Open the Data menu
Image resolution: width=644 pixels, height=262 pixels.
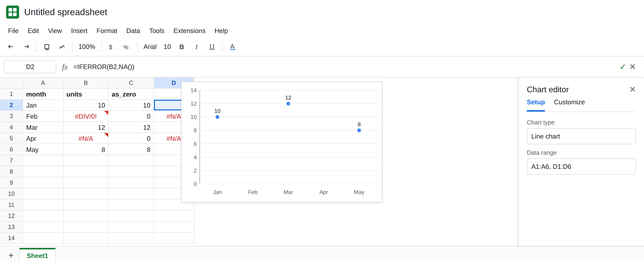133,31
